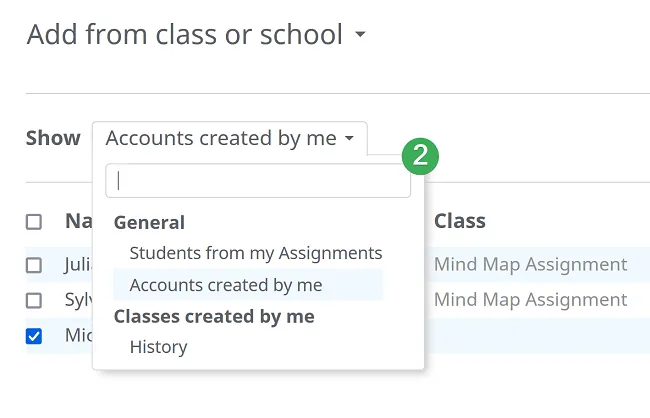Click the caret beside "Add from class or school"
This screenshot has height=418, width=650.
[360, 36]
